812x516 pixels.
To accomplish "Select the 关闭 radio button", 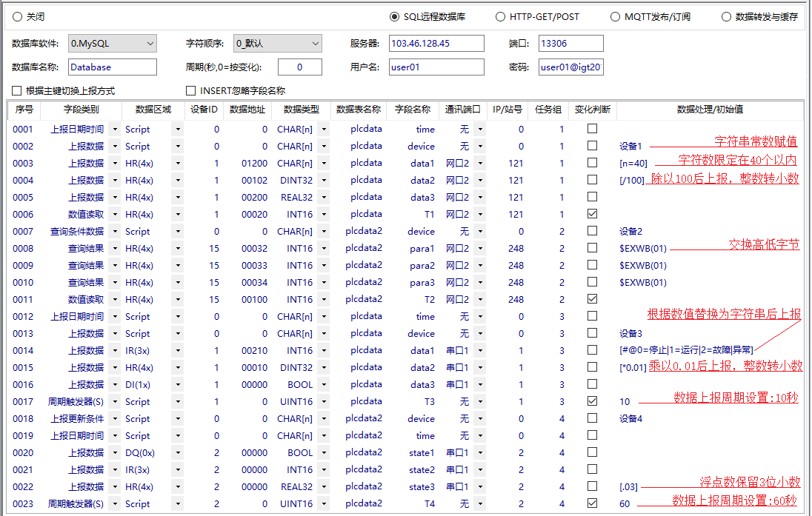I will (18, 16).
